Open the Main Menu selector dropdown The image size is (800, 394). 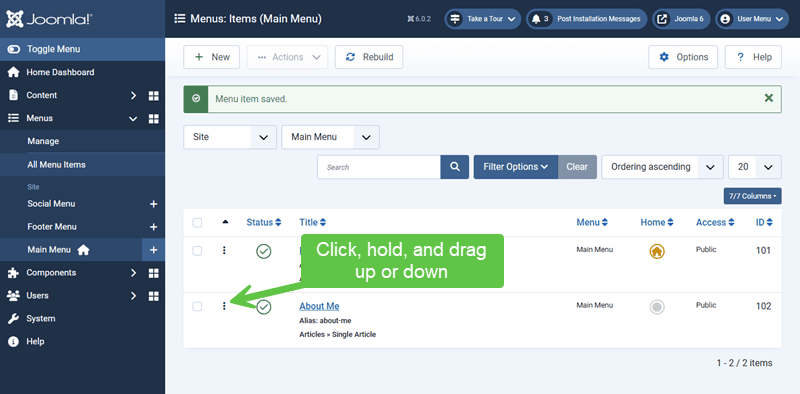tap(331, 137)
